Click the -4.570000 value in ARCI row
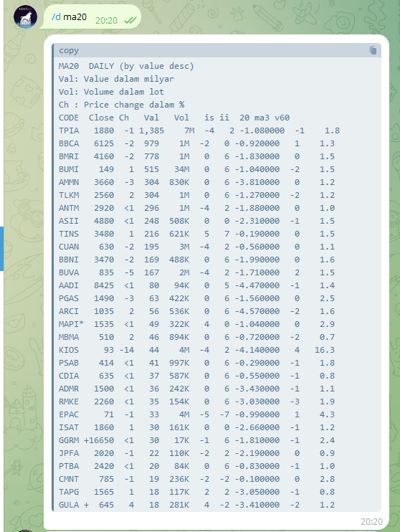This screenshot has height=532, width=400. pyautogui.click(x=257, y=310)
